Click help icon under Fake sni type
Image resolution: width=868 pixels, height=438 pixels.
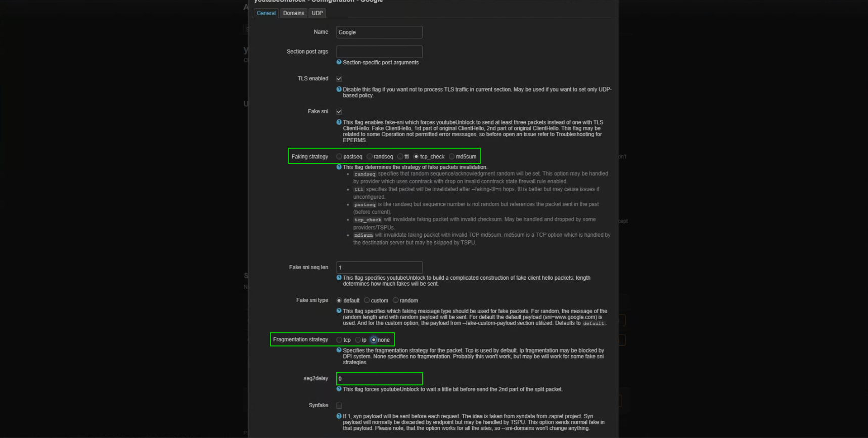point(339,311)
